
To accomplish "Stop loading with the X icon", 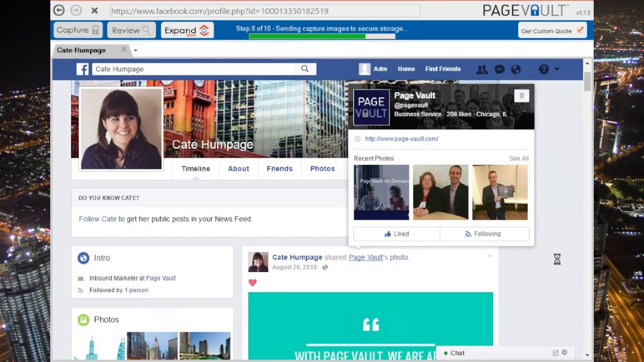I will [x=94, y=10].
